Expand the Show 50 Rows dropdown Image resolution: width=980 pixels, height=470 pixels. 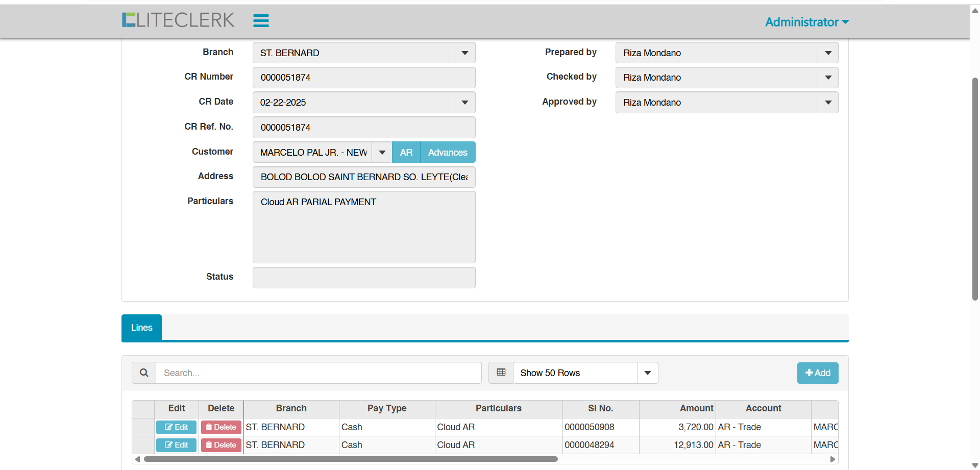(x=647, y=373)
